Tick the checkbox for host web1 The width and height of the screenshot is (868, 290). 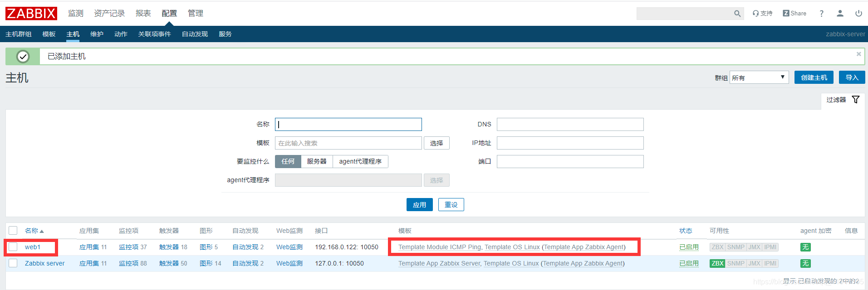click(x=13, y=246)
